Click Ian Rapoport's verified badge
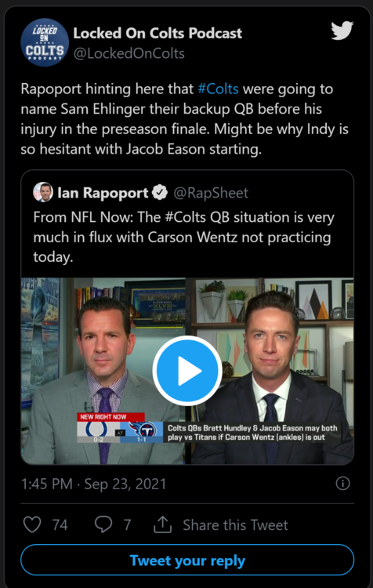This screenshot has width=373, height=588. click(160, 193)
